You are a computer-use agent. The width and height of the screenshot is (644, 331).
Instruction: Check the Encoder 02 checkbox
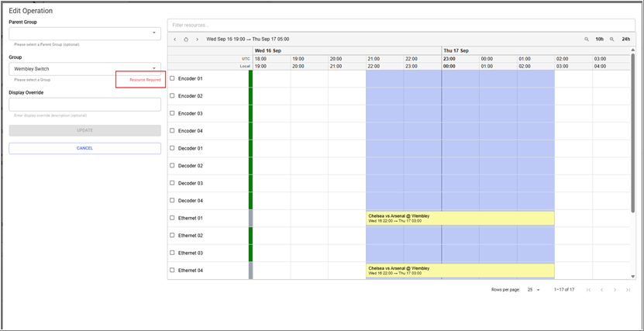click(172, 95)
